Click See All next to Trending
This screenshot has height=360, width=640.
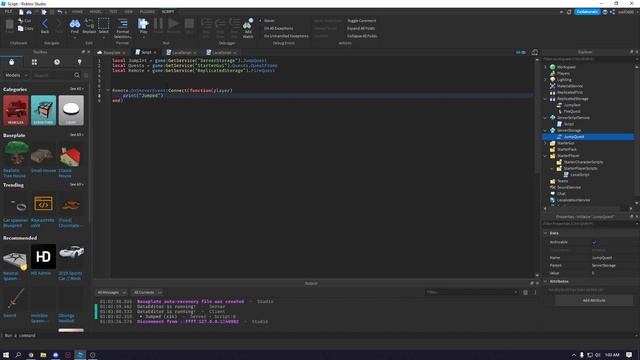[76, 184]
